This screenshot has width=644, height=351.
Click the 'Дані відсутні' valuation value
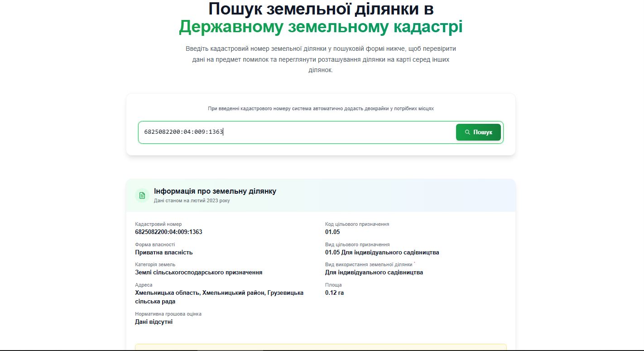(154, 322)
